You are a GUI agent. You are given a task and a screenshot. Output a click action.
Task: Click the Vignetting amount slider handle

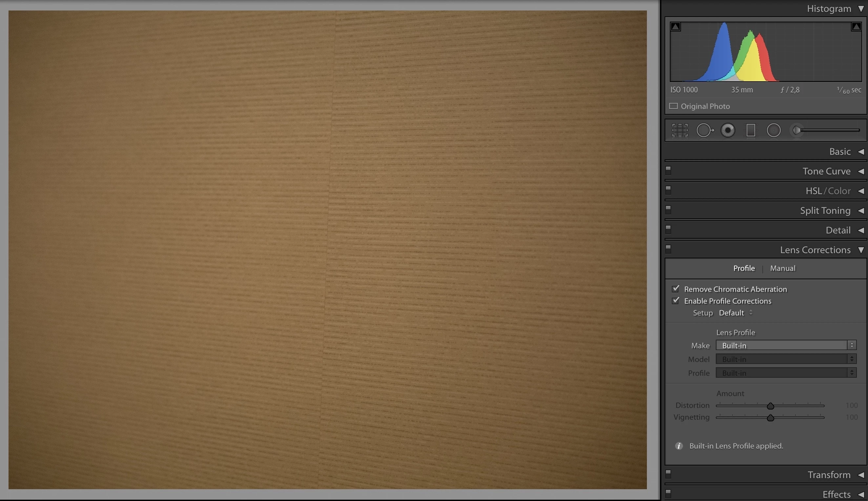pyautogui.click(x=770, y=418)
